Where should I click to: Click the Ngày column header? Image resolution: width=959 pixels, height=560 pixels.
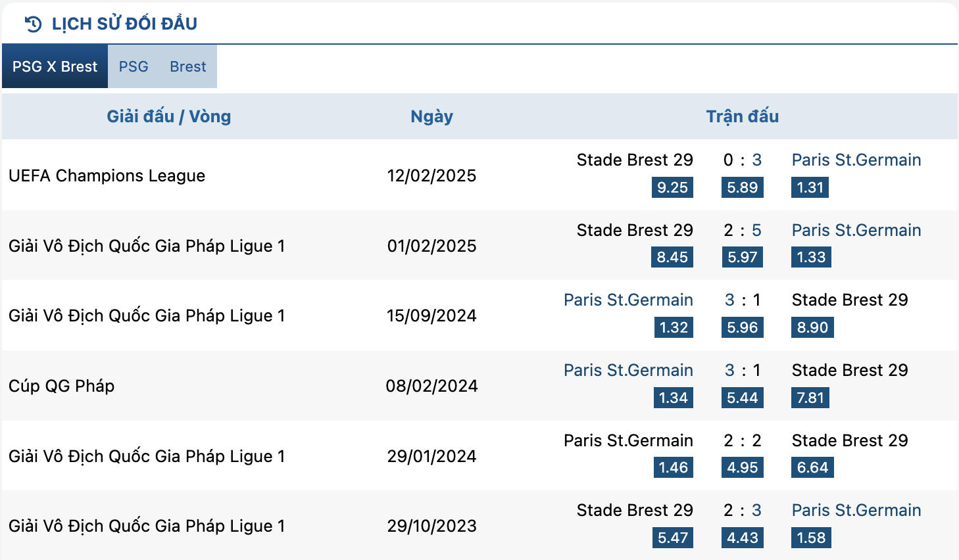click(431, 117)
